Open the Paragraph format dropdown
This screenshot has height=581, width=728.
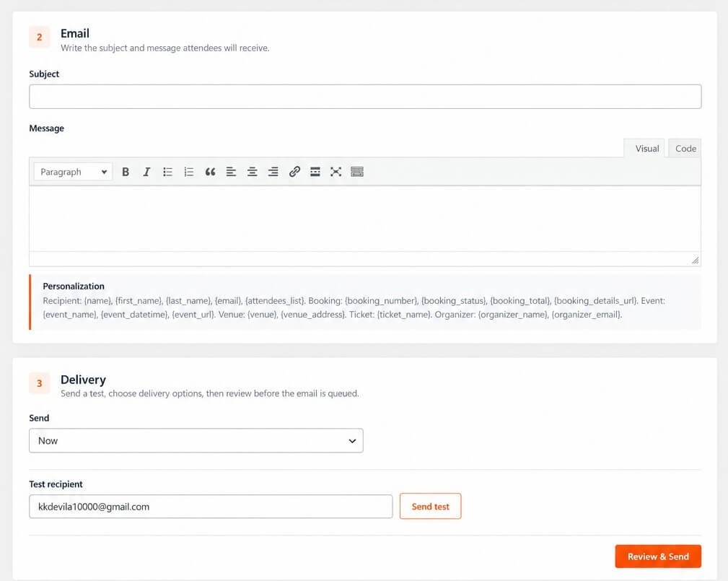tap(73, 172)
